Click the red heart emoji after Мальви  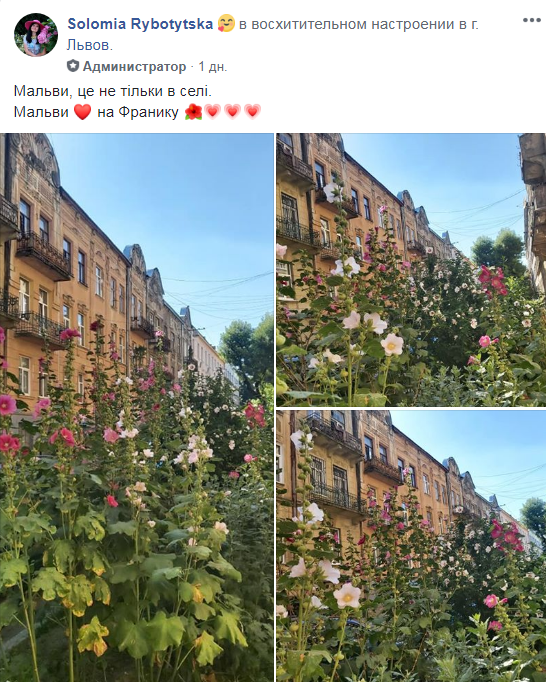82,112
